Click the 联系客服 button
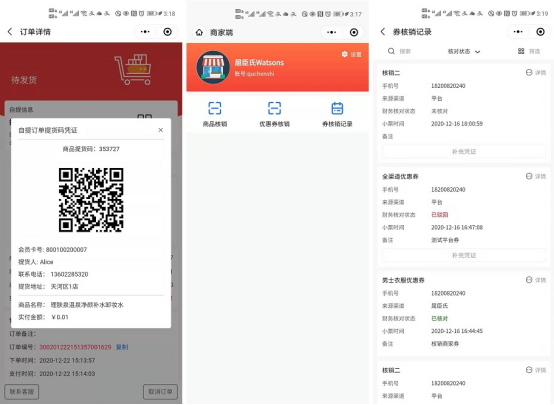554x405 pixels. (x=22, y=392)
